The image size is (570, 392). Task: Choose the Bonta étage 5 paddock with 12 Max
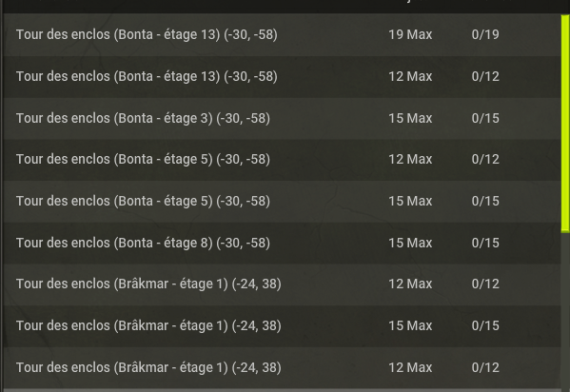point(282,160)
